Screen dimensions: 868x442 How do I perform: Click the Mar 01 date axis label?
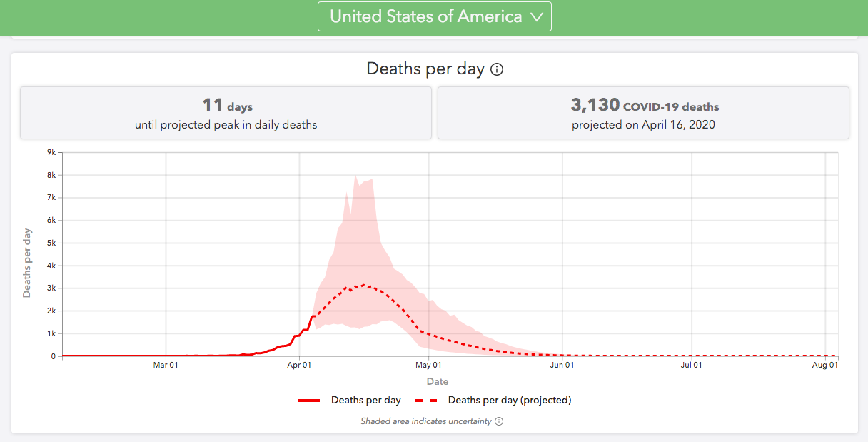point(166,366)
